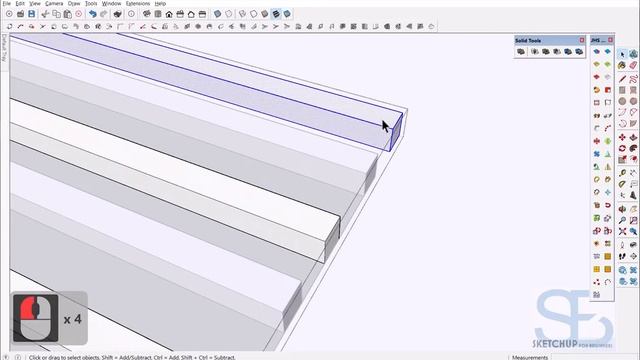This screenshot has height=360, width=640.
Task: Select the Push/Pull tool
Action: click(x=633, y=137)
